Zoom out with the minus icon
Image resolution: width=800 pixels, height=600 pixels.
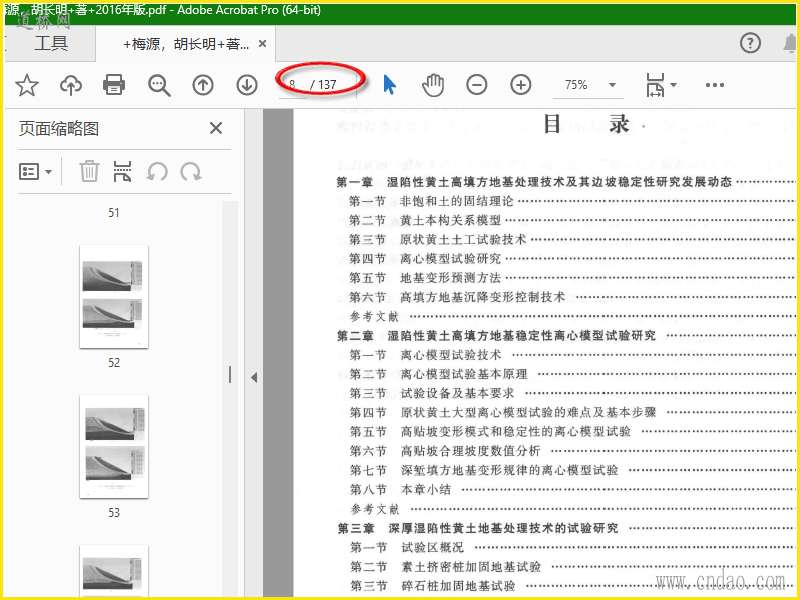pyautogui.click(x=477, y=85)
